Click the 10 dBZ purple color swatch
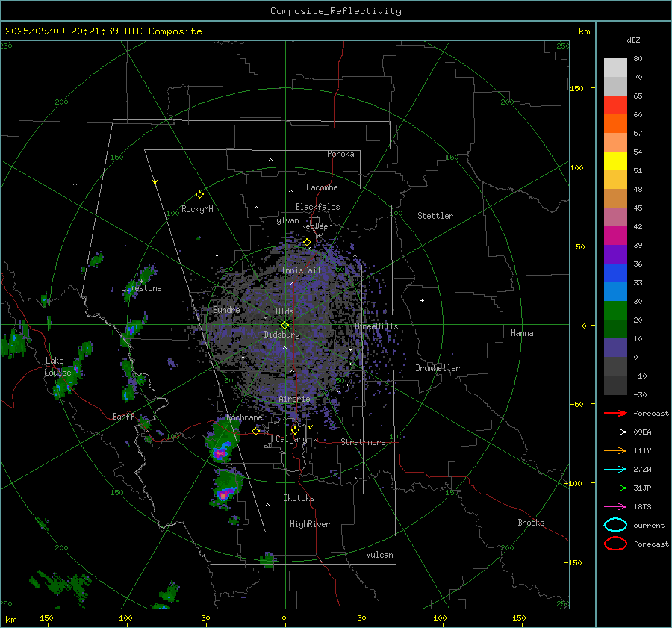672x628 pixels. [x=615, y=348]
